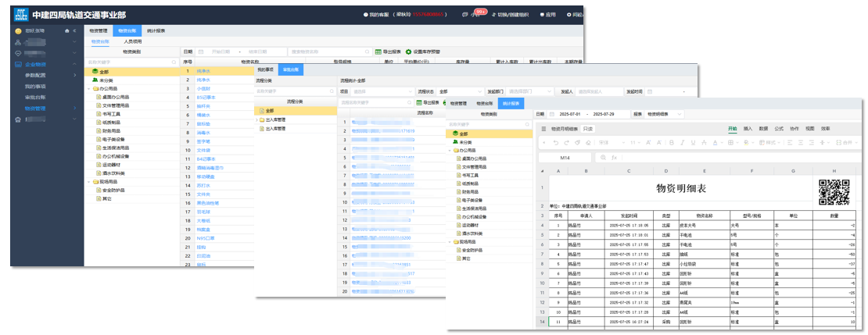Select 审批台账 tab in the middle window
The image size is (868, 335).
point(290,70)
